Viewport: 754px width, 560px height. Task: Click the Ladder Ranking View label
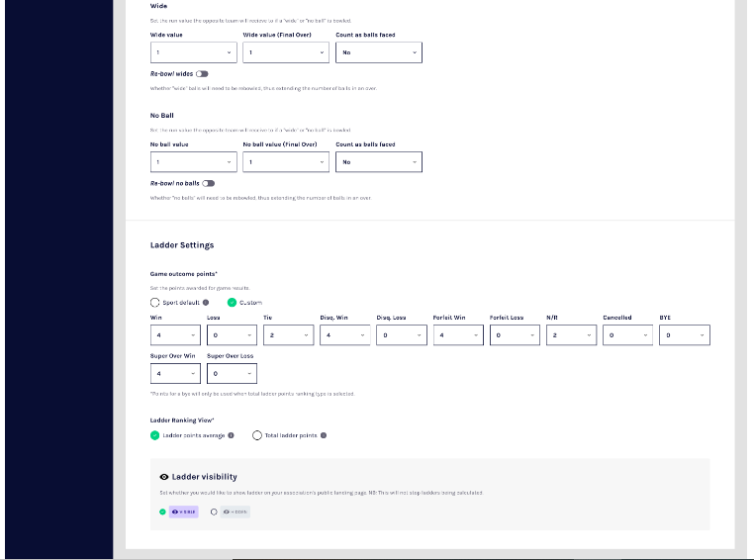[x=182, y=420]
